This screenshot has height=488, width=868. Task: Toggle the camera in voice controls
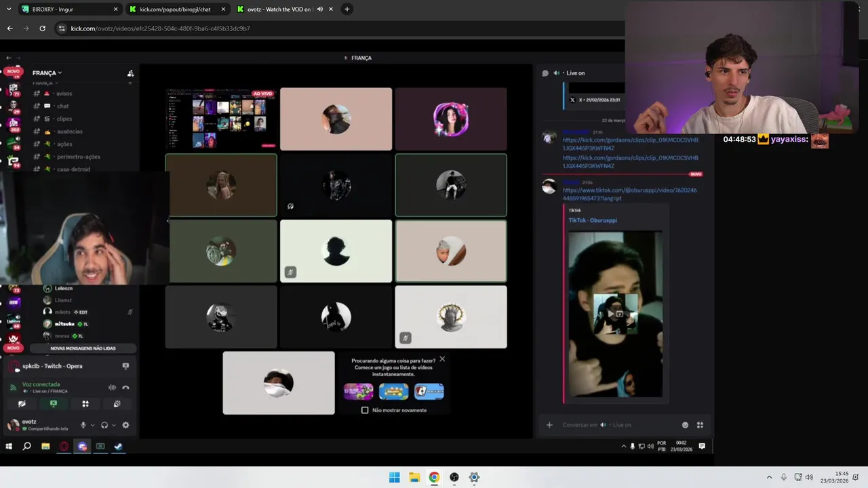click(22, 404)
